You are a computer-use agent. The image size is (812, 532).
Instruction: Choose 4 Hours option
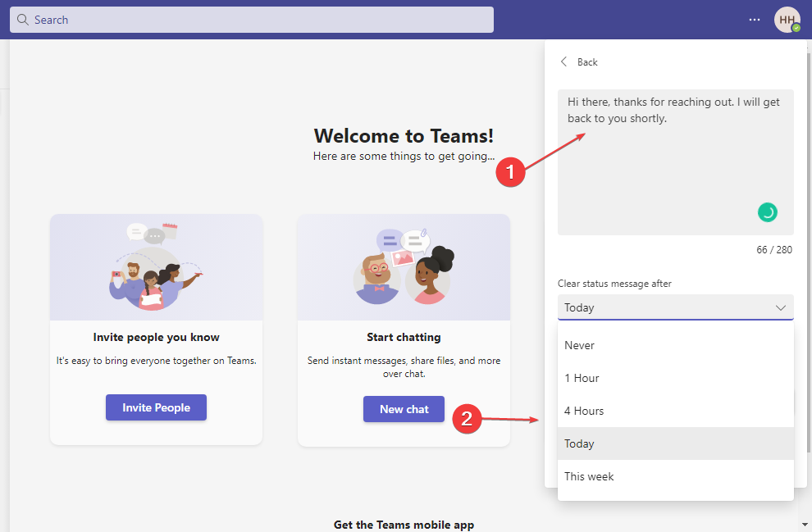point(675,411)
